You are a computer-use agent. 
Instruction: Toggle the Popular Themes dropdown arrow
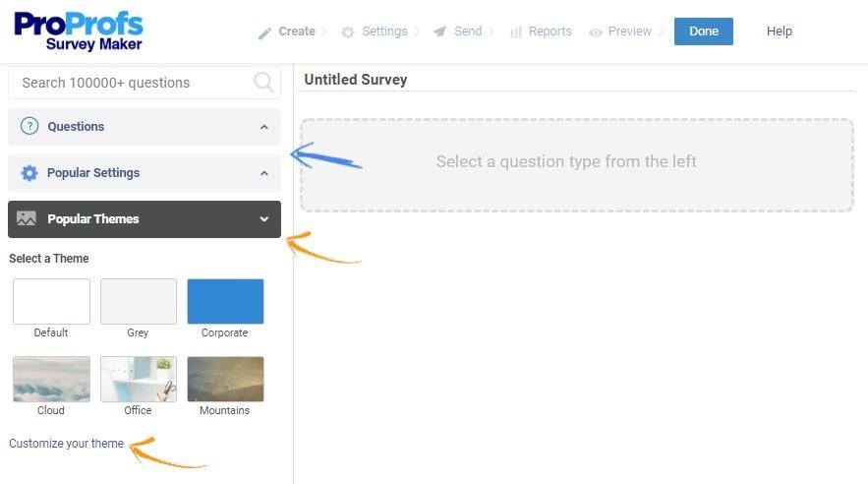[x=263, y=219]
